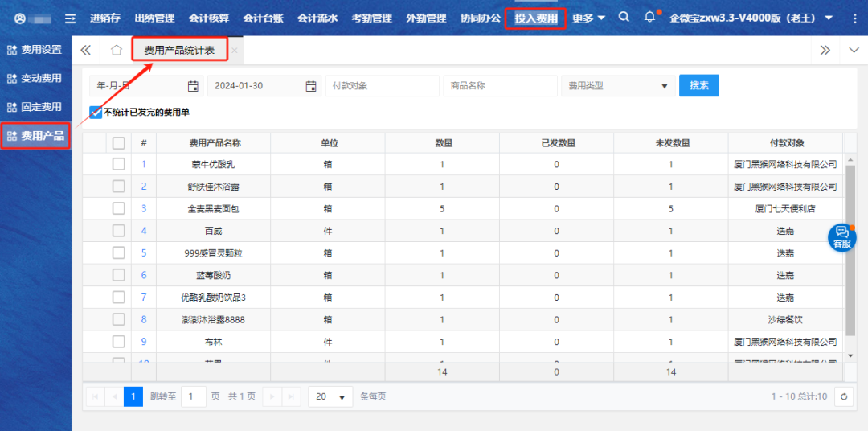The height and width of the screenshot is (431, 868).
Task: Open calendar picker for end date 2024-01-30
Action: (311, 86)
